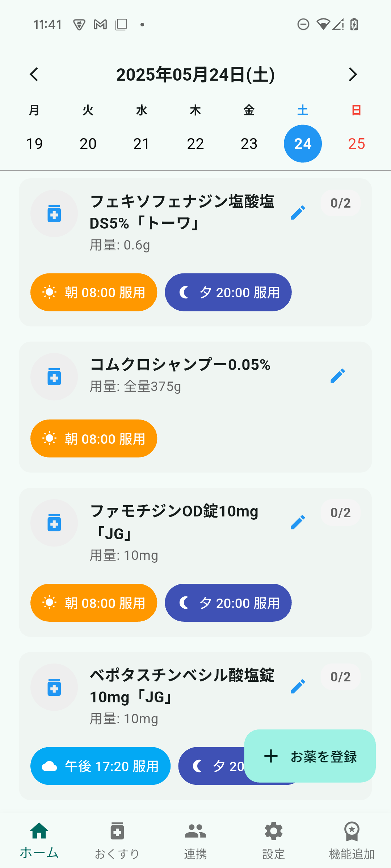This screenshot has width=391, height=868.
Task: Mark ファモチジン 夕 20:00 dose taken
Action: pos(228,603)
